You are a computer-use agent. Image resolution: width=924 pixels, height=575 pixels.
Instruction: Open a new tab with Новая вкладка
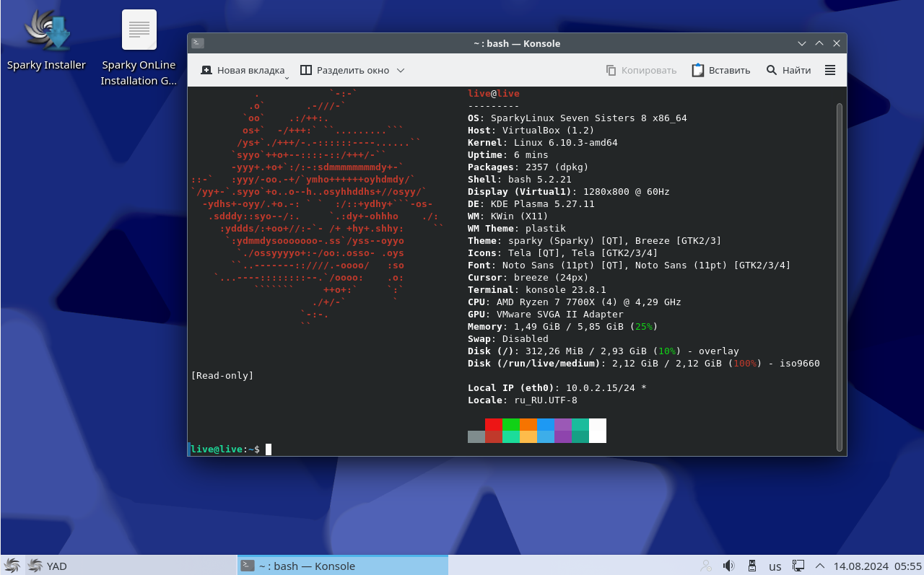click(x=243, y=70)
